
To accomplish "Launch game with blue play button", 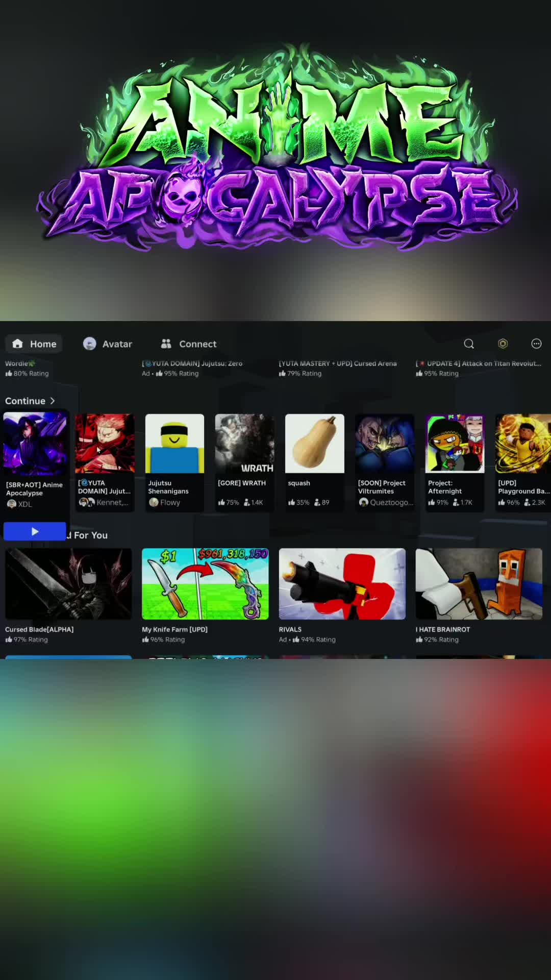I will tap(35, 531).
